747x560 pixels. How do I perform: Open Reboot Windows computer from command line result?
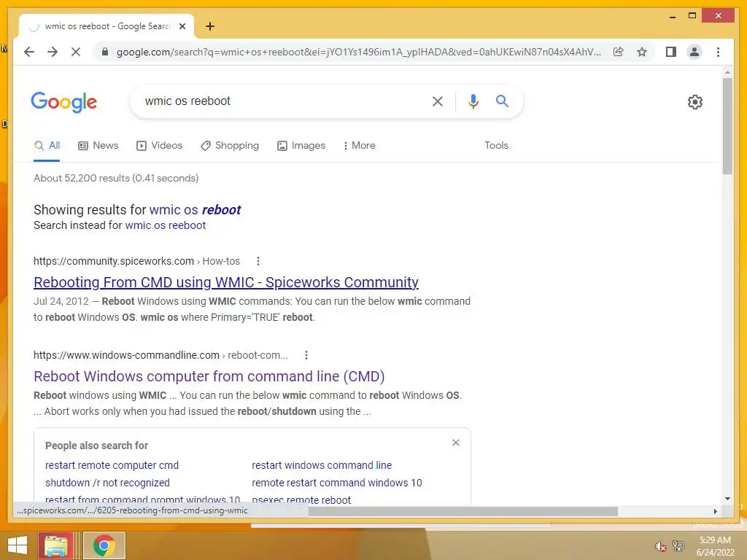pos(209,376)
